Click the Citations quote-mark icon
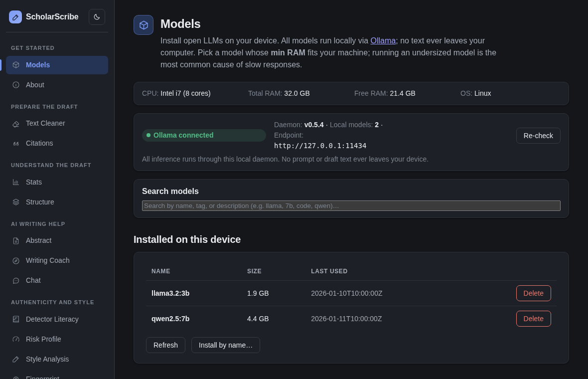 click(x=16, y=143)
